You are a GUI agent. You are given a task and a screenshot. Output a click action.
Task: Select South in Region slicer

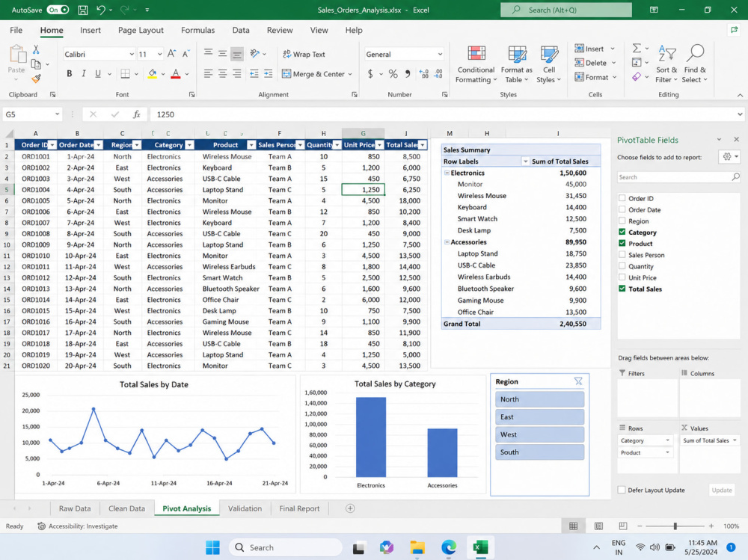pyautogui.click(x=539, y=452)
